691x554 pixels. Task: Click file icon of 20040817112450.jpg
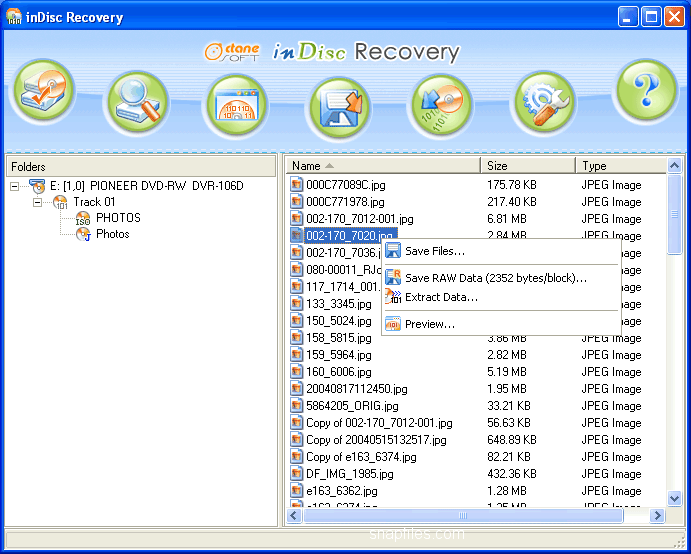(297, 388)
